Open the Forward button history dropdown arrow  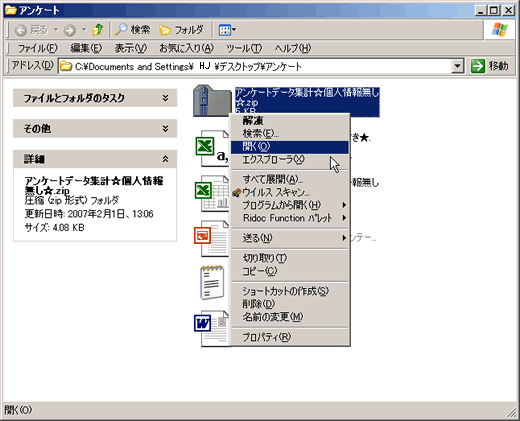84,30
